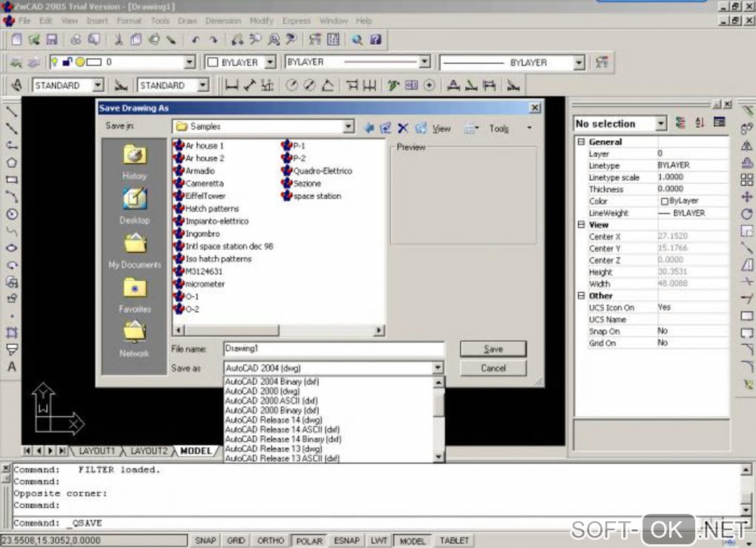Screen dimensions: 756x548
Task: Open Network location in save dialog
Action: click(134, 340)
